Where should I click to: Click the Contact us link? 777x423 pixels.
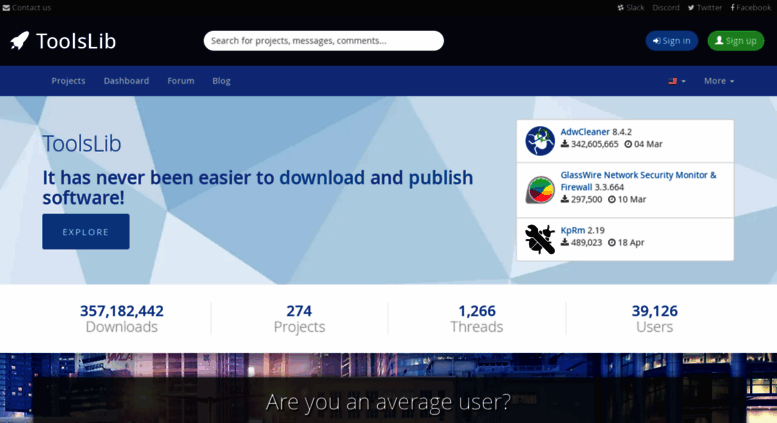pos(32,7)
